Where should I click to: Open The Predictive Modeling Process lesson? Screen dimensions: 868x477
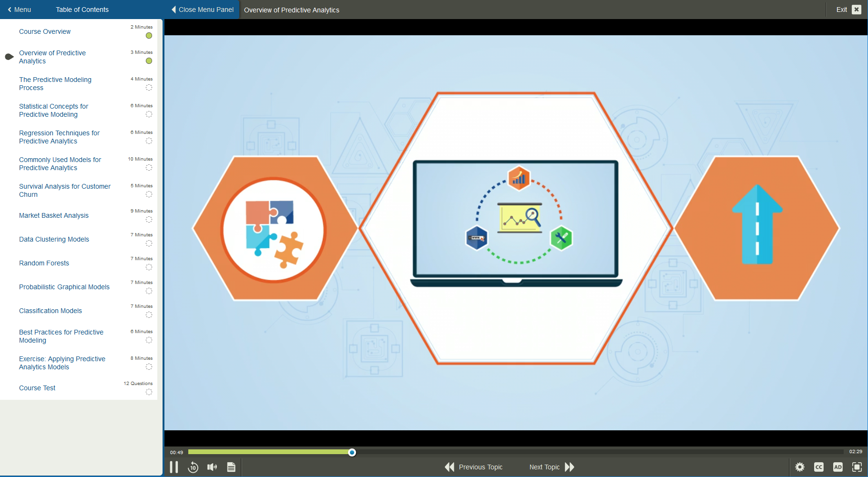tap(55, 83)
